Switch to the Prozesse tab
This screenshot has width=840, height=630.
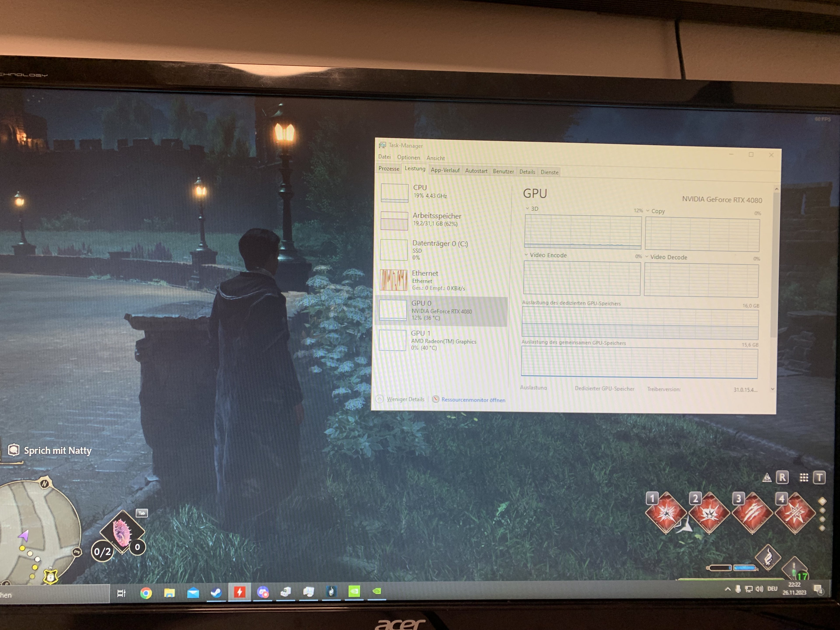pos(388,169)
